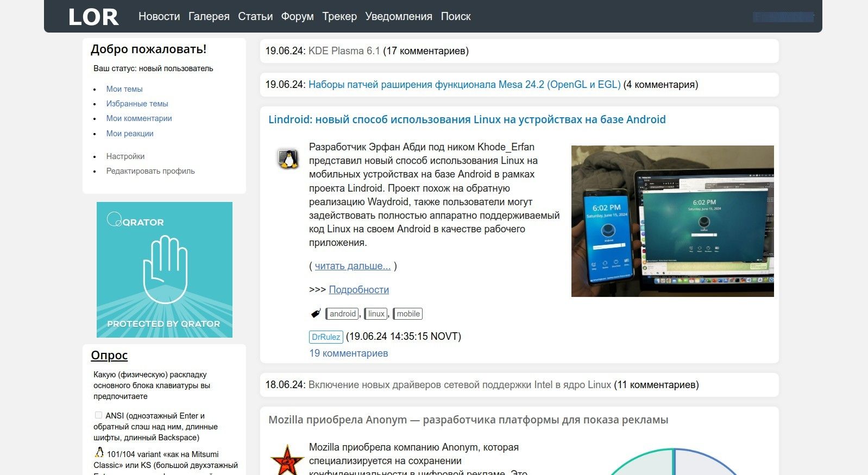Click the 4 комментария count text
The width and height of the screenshot is (868, 475).
point(661,85)
